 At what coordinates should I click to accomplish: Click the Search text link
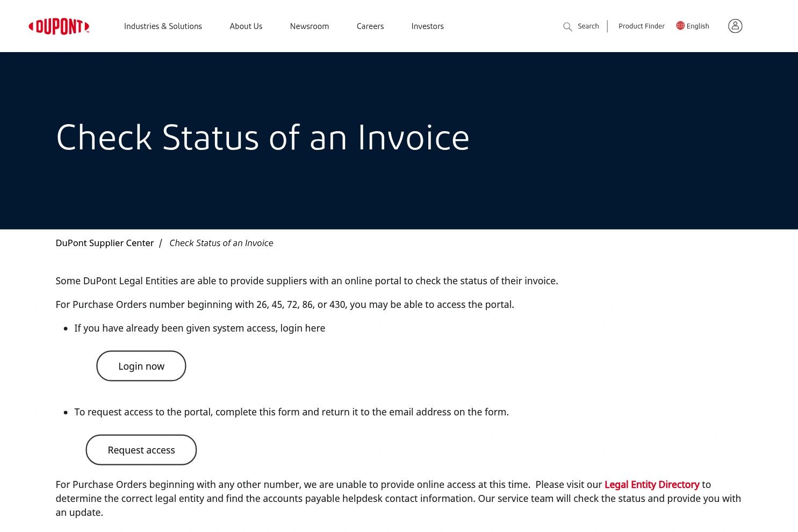tap(588, 26)
